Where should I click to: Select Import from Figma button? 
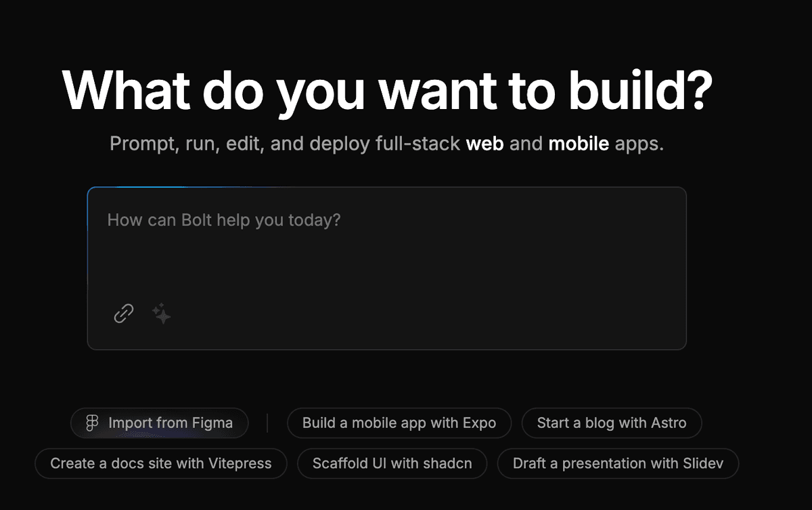click(x=160, y=423)
